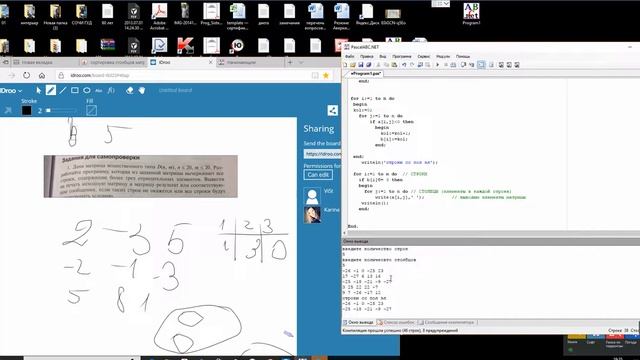Click the Paste icon in PascalABC.NET toolbar
This screenshot has width=640, height=360.
(394, 65)
